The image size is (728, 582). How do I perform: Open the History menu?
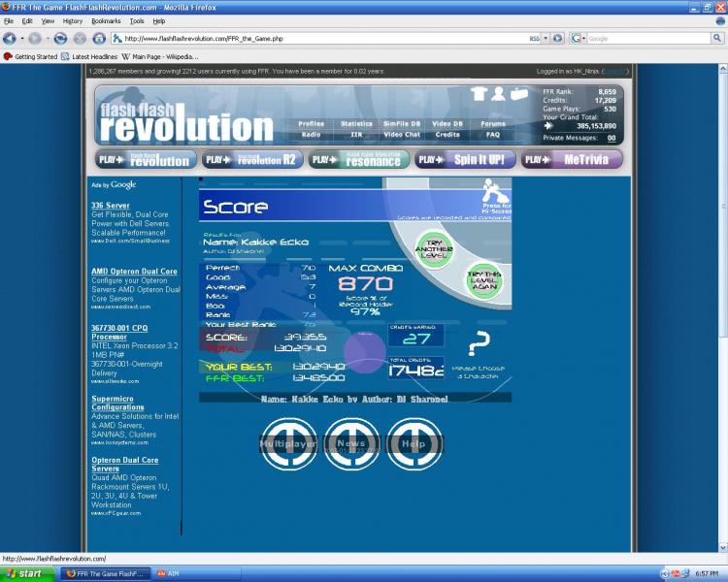(x=73, y=20)
